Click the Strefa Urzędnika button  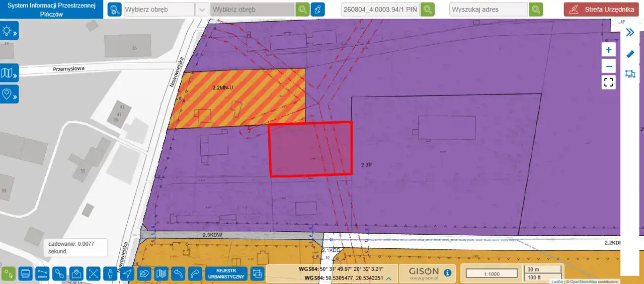(601, 10)
